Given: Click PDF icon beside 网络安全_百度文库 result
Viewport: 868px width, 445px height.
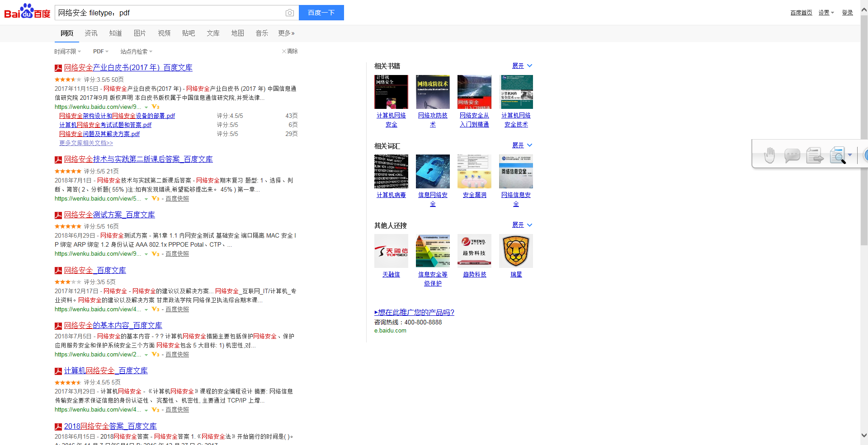Looking at the screenshot, I should coord(58,271).
